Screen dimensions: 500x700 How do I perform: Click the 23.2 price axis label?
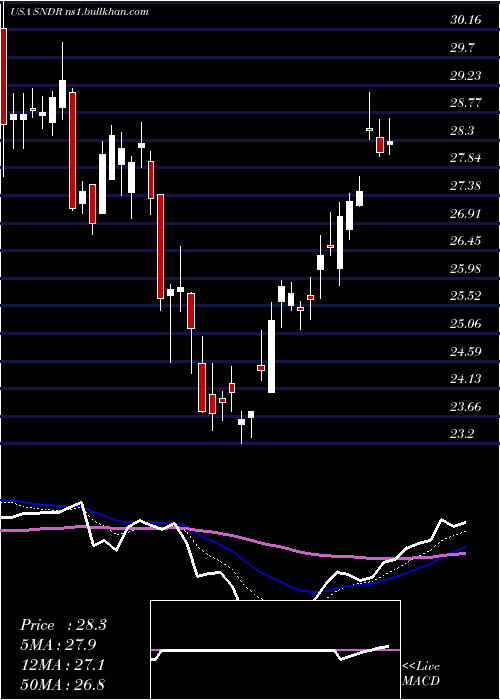(463, 434)
